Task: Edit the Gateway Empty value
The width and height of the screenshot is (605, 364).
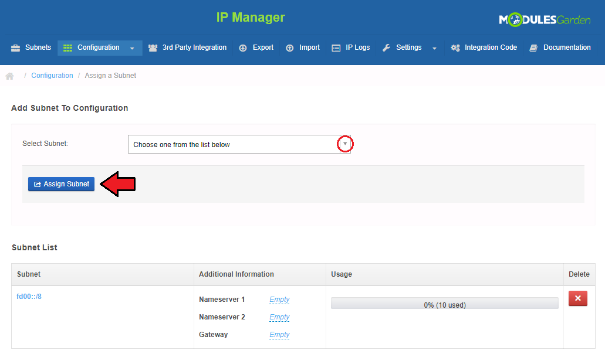Action: (x=279, y=335)
